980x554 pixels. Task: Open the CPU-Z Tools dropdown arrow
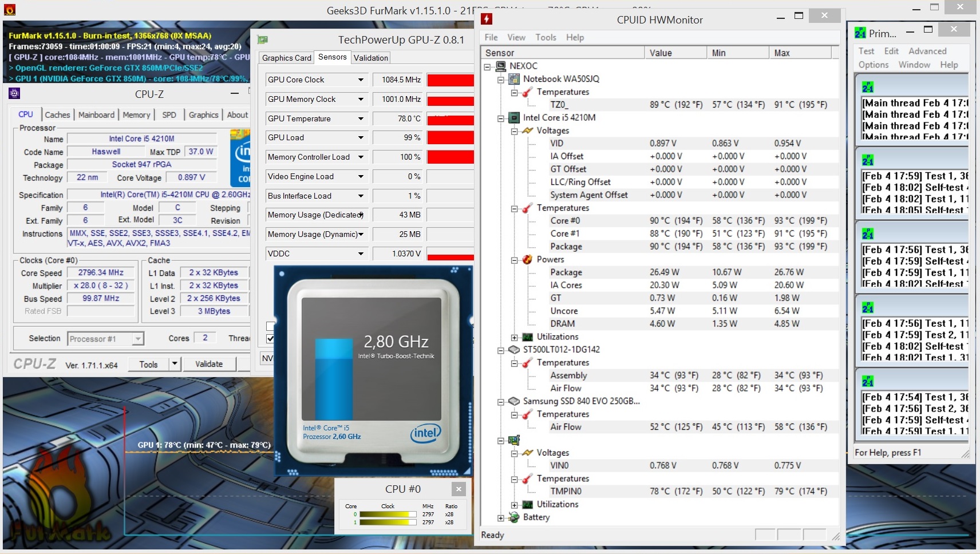pyautogui.click(x=175, y=364)
